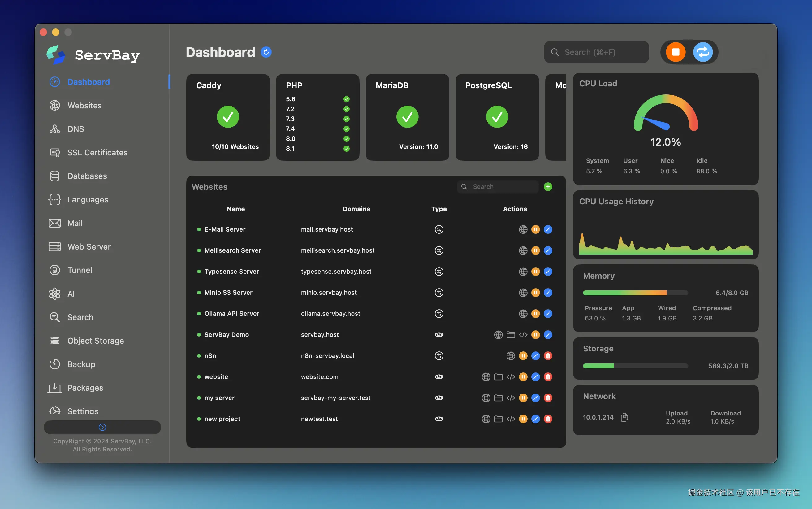This screenshot has height=509, width=812.
Task: Open the Tunnel sidebar section
Action: 80,270
